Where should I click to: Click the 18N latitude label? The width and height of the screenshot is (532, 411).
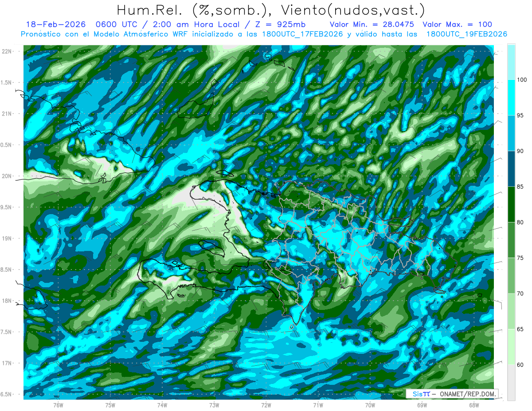[x=8, y=301]
